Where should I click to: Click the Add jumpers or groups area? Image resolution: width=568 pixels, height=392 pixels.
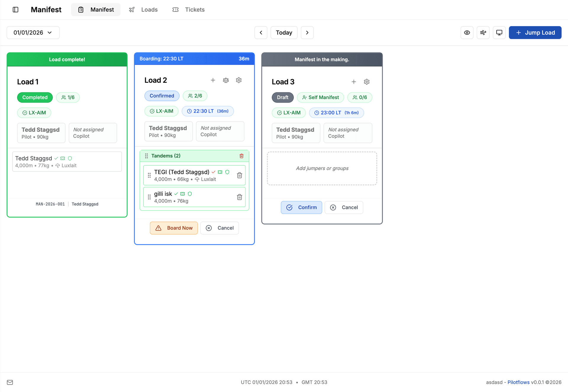point(322,168)
